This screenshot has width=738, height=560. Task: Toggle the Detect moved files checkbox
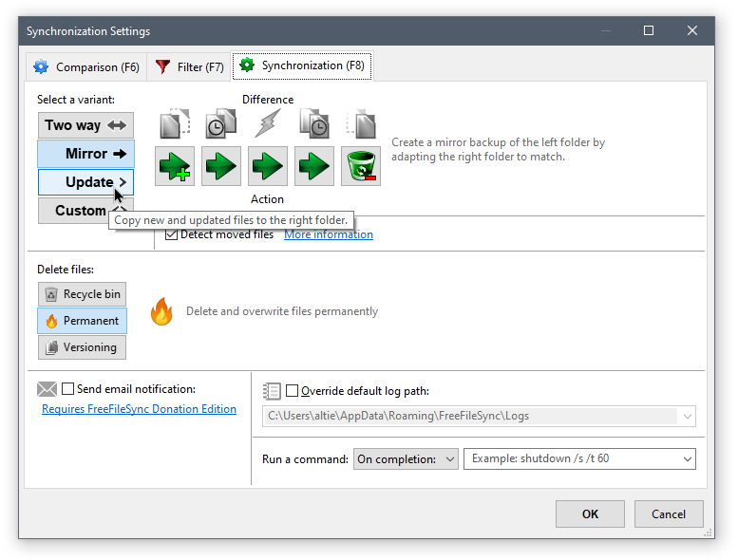[x=172, y=234]
